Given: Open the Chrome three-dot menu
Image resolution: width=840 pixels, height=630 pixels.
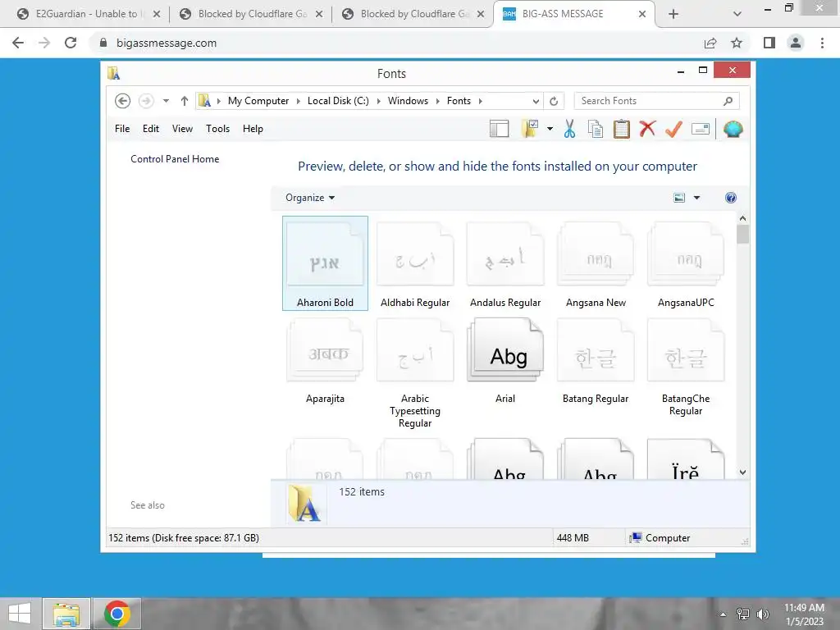Looking at the screenshot, I should (822, 43).
